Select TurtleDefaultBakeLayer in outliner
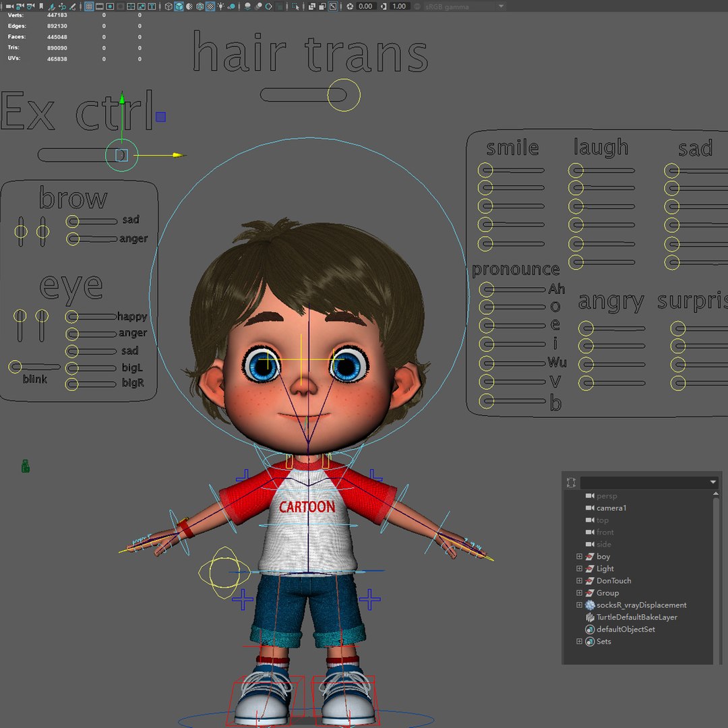Image resolution: width=728 pixels, height=728 pixels. tap(636, 617)
